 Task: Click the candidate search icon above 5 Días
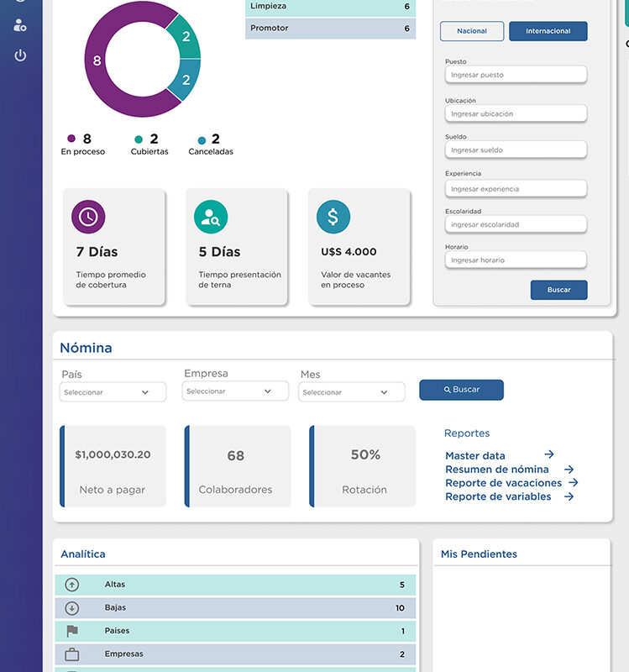(x=211, y=217)
